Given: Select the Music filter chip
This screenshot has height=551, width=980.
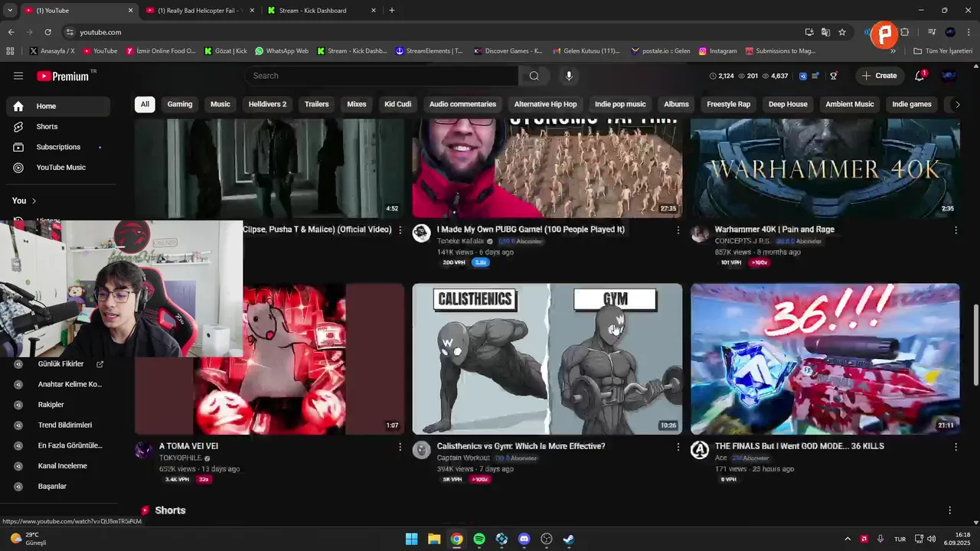Looking at the screenshot, I should 220,104.
